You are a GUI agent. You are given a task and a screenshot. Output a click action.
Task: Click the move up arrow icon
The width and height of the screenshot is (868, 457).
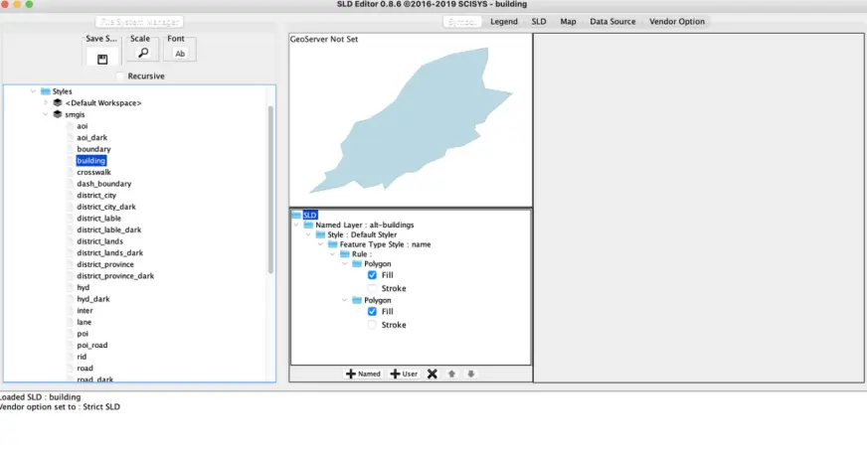[452, 374]
